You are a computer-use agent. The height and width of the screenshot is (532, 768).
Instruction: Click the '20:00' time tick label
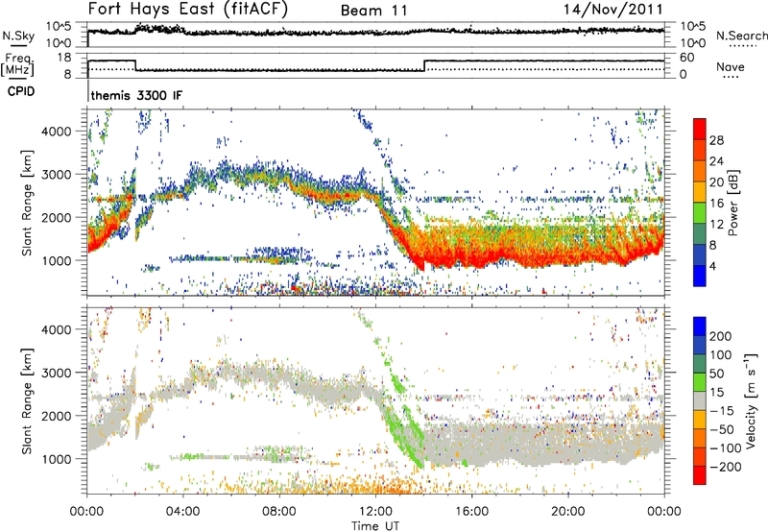[x=567, y=512]
